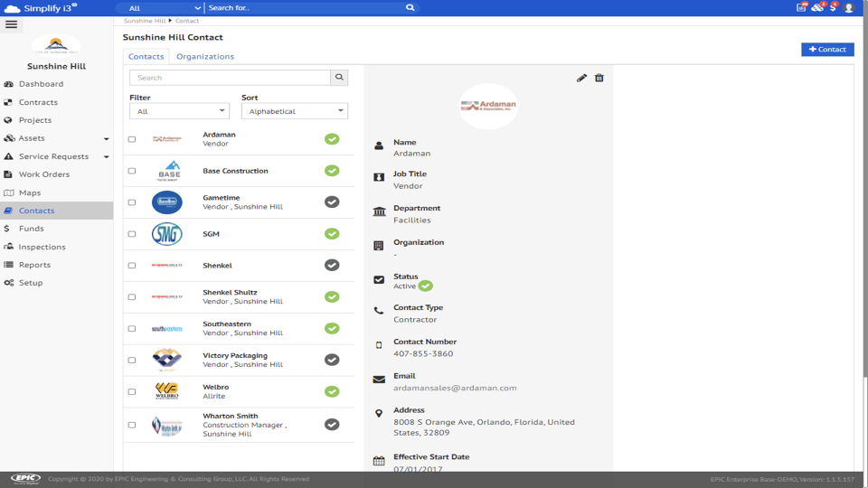The image size is (868, 488).
Task: Click the add Contact button
Action: click(x=826, y=50)
